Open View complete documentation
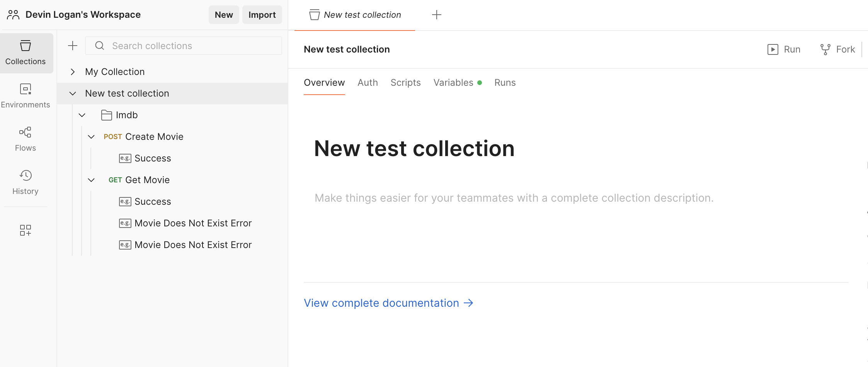Screen dimensions: 868x367 [382, 303]
